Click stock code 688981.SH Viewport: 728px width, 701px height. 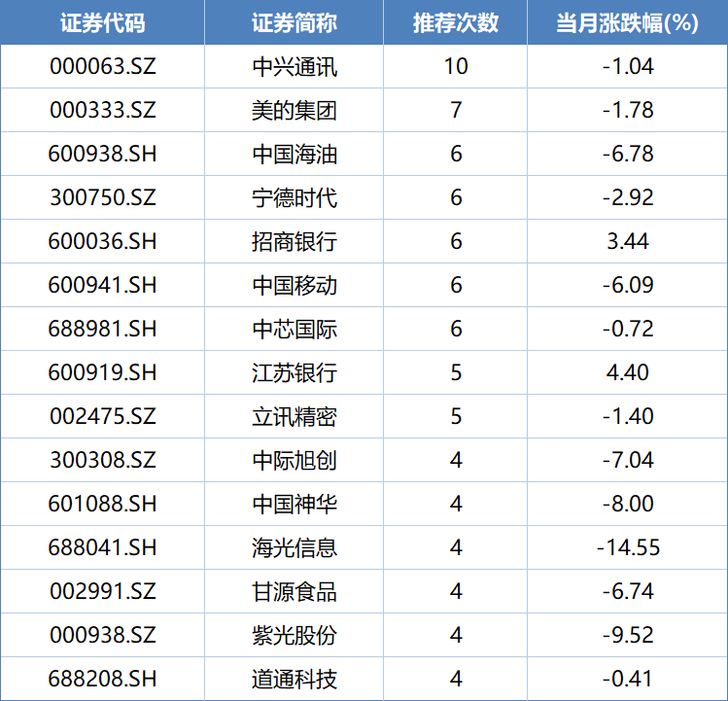point(102,329)
